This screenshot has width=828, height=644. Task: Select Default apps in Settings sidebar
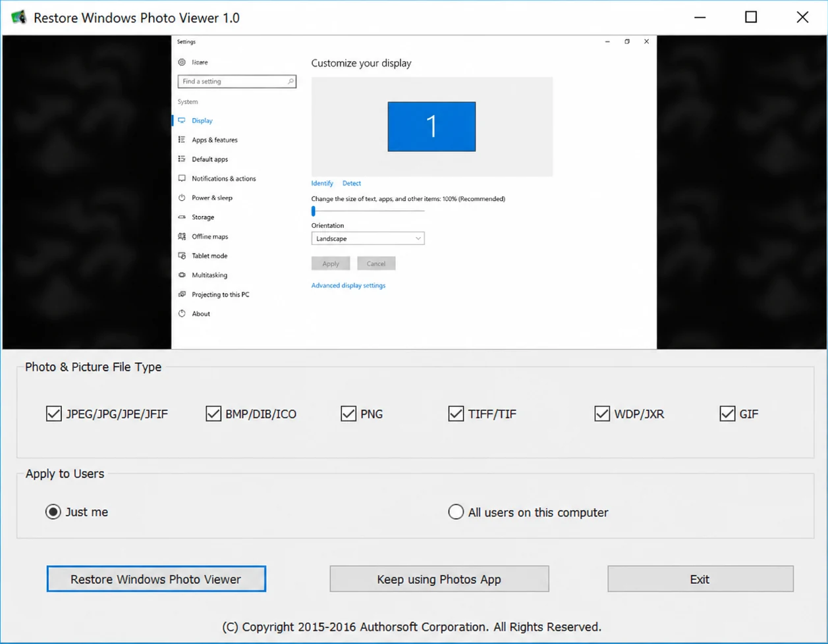click(x=210, y=159)
